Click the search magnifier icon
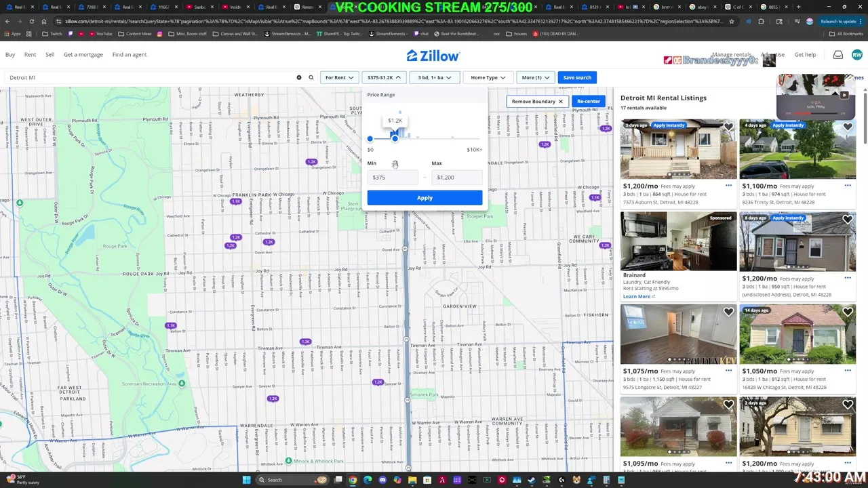 (311, 77)
